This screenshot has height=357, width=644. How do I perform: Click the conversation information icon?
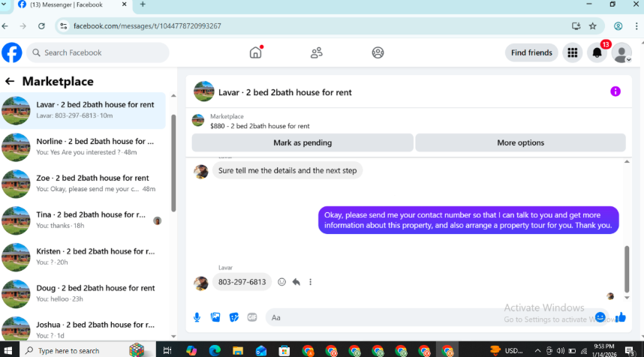[x=615, y=91]
